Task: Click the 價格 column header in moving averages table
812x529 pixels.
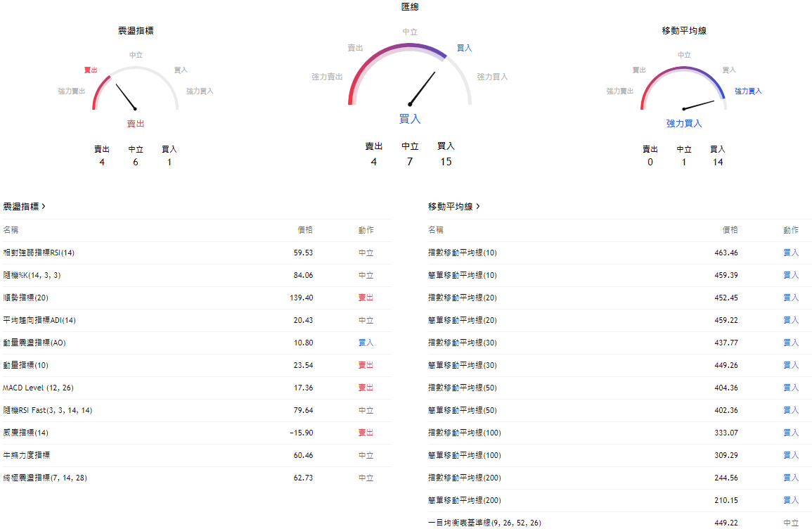Action: [728, 230]
